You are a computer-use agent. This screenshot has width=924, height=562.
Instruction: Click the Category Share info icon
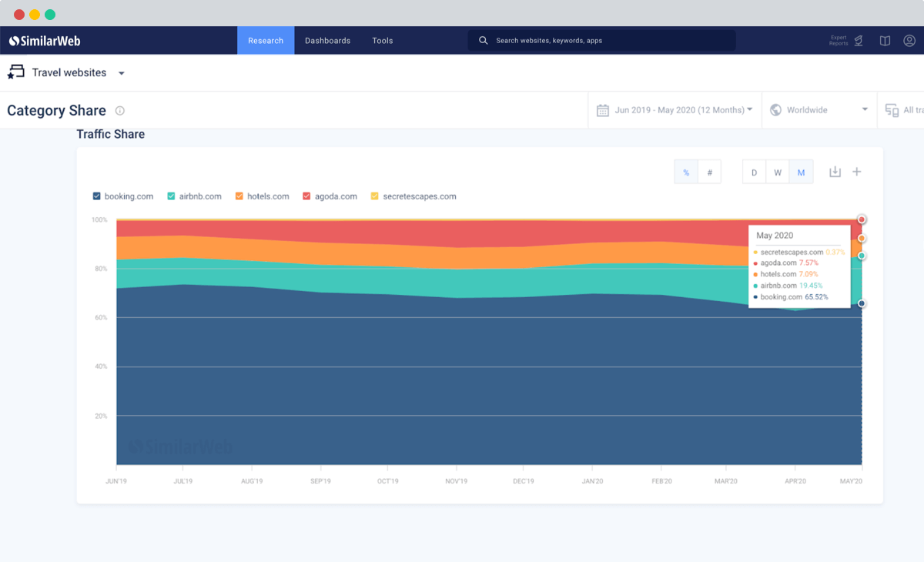(119, 111)
